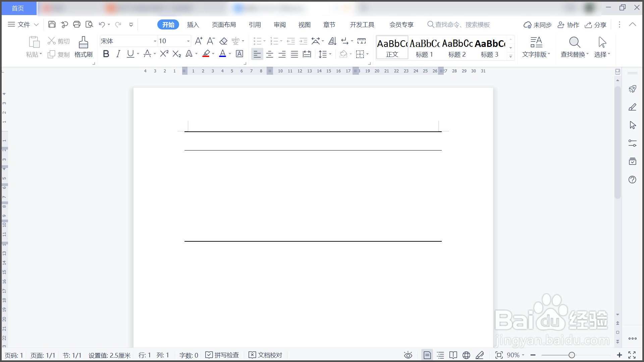
Task: Apply subscript formatting
Action: [x=177, y=54]
